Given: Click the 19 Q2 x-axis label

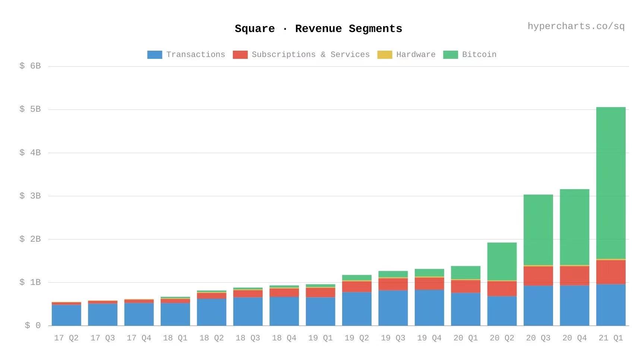Looking at the screenshot, I should pyautogui.click(x=357, y=338).
